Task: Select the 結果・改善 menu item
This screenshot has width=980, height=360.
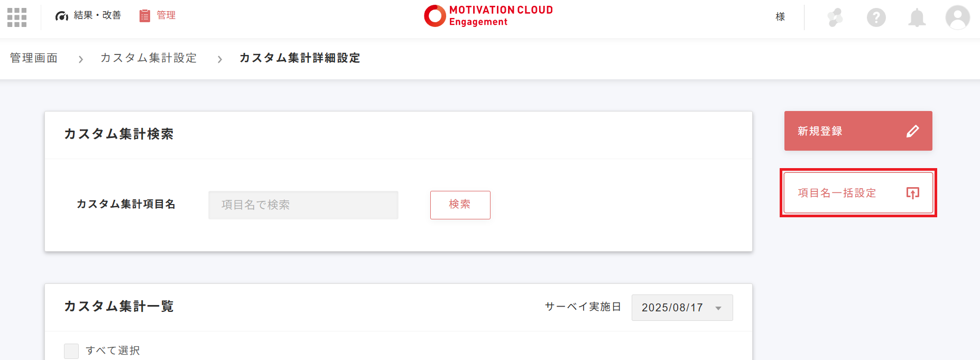Action: (98, 15)
